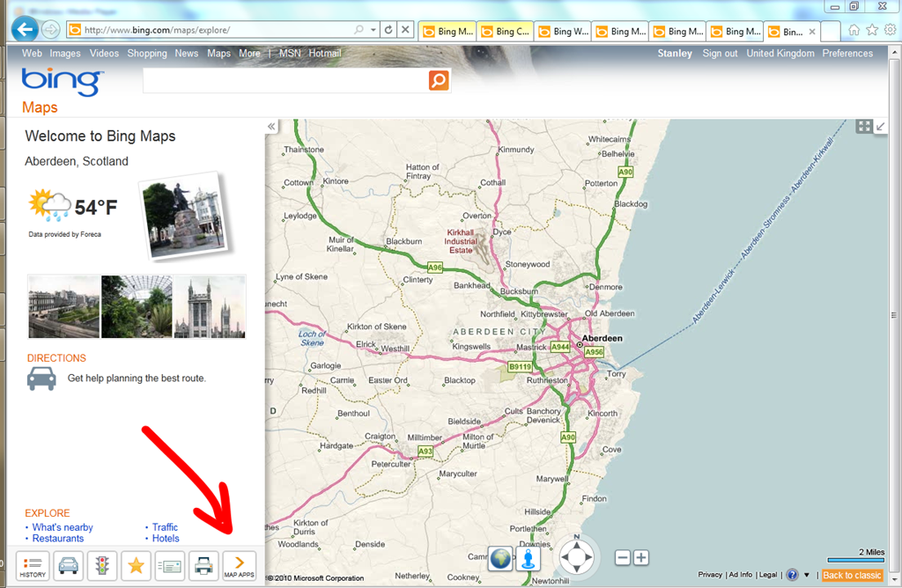Open driving directions via car toolbar icon
Viewport: 902px width, 588px height.
68,565
